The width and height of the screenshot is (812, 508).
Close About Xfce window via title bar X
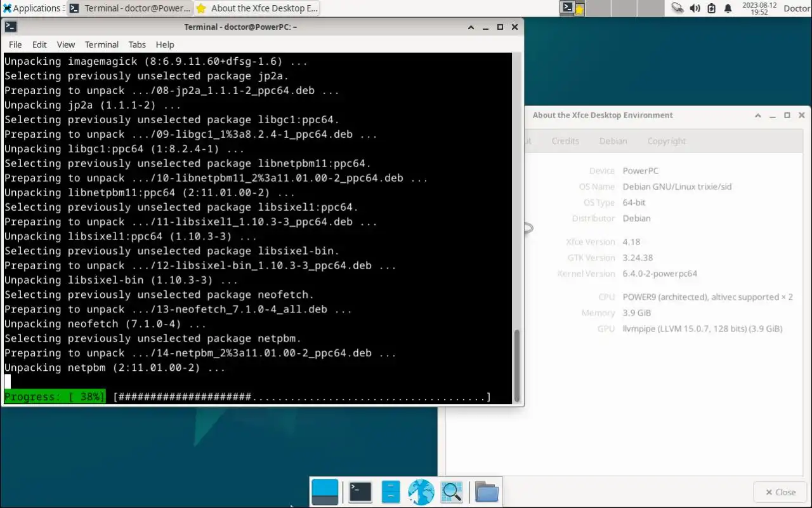point(802,115)
